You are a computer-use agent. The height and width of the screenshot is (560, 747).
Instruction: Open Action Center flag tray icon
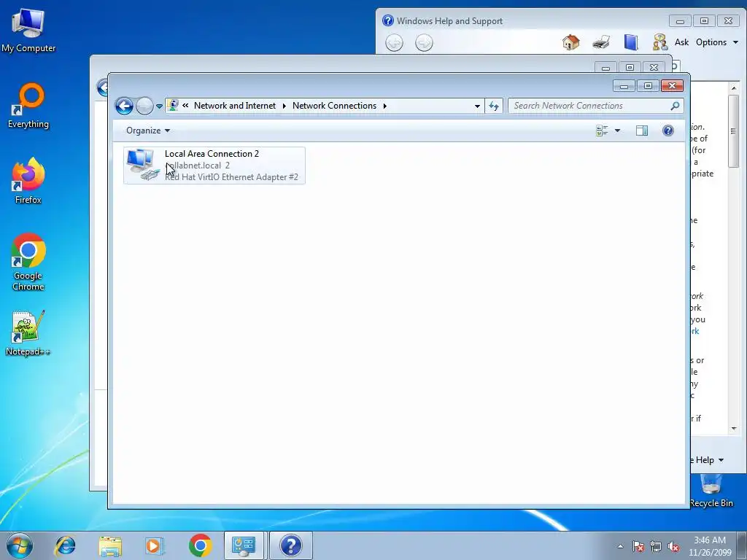638,546
